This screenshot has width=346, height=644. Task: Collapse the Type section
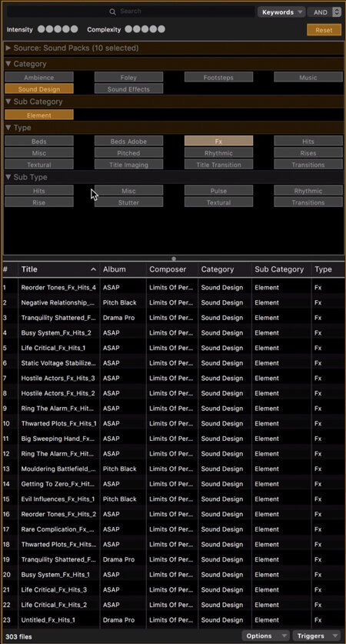point(8,128)
